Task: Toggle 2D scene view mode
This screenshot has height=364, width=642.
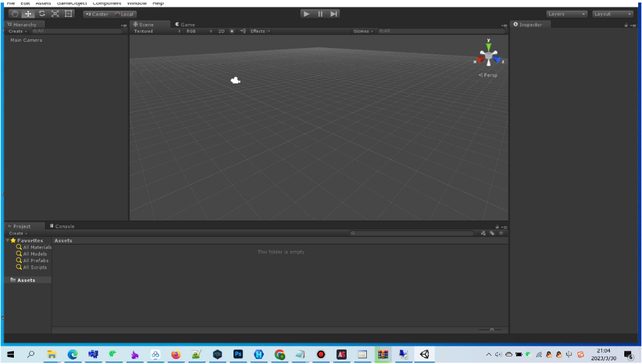Action: coord(221,31)
